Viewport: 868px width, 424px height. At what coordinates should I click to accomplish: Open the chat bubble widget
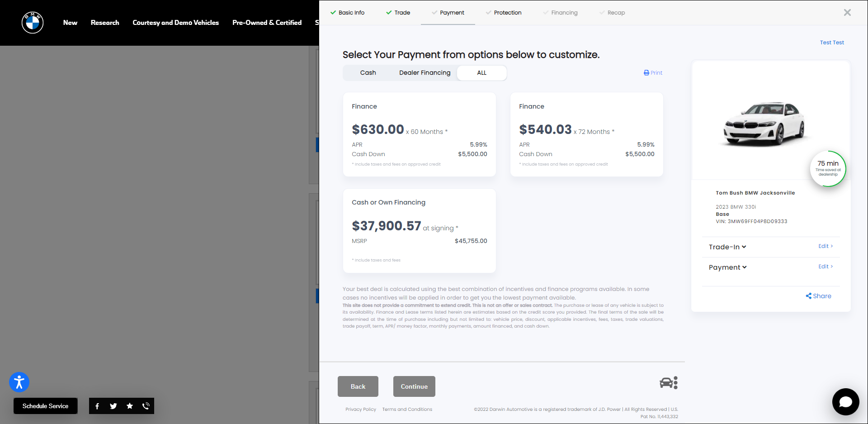tap(845, 401)
